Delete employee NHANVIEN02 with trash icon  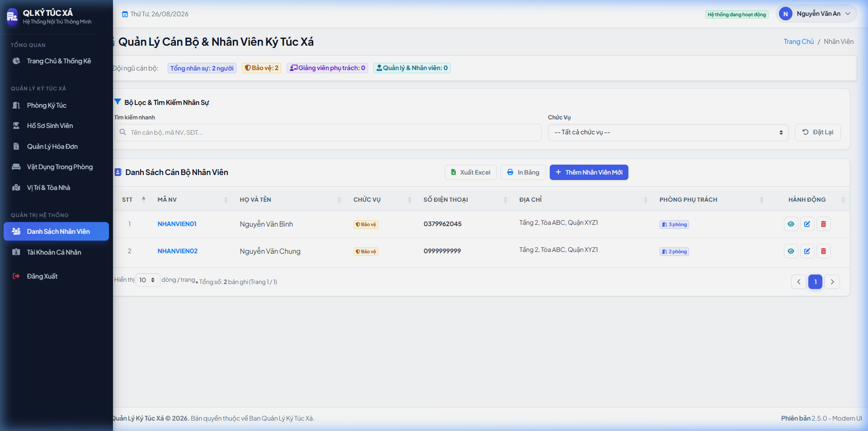tap(823, 251)
